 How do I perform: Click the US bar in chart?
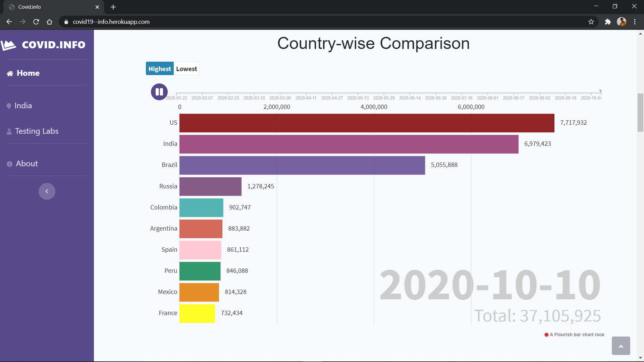[367, 123]
